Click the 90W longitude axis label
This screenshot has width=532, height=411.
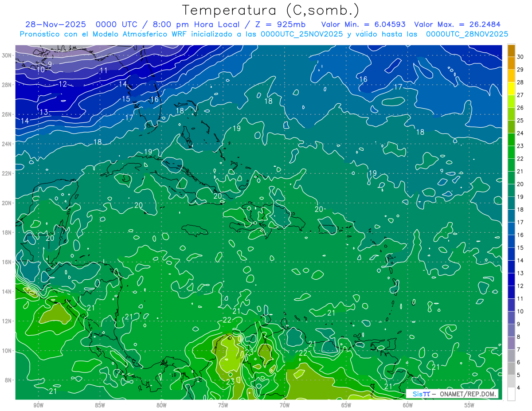(38, 405)
